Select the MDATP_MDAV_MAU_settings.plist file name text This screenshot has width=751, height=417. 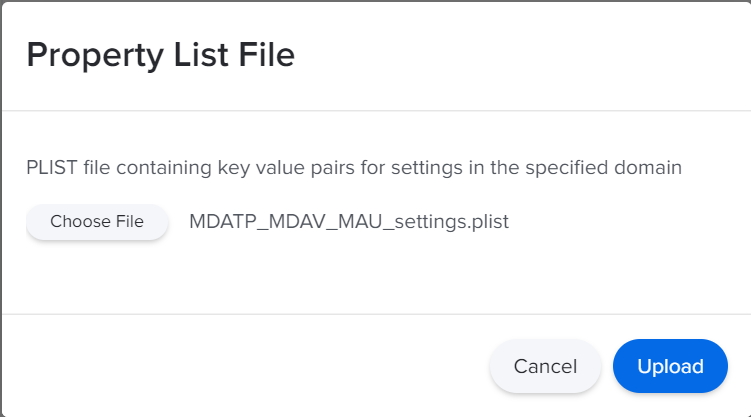[x=349, y=222]
